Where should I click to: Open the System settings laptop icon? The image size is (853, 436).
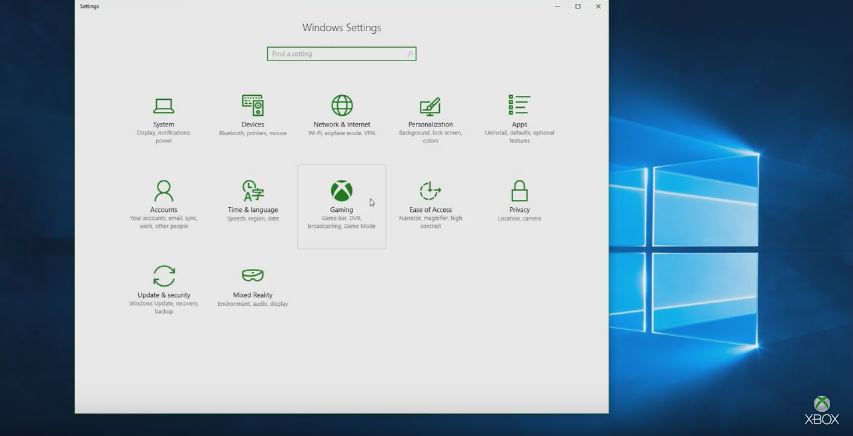pyautogui.click(x=164, y=105)
